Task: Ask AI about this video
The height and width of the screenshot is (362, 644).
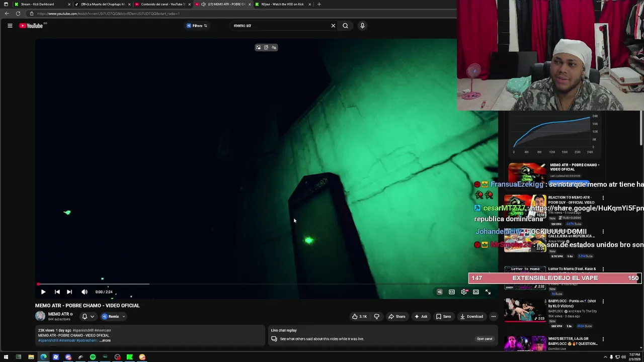Action: pyautogui.click(x=421, y=316)
